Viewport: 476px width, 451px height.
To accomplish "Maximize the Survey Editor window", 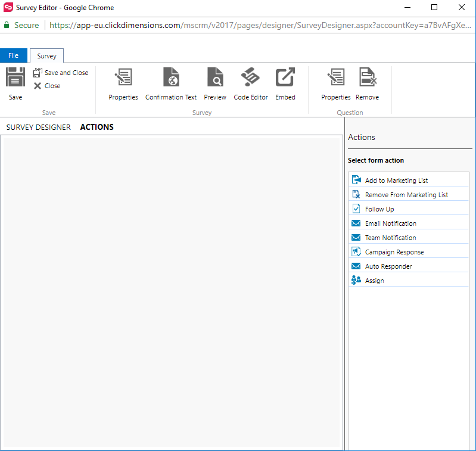I will tap(434, 7).
